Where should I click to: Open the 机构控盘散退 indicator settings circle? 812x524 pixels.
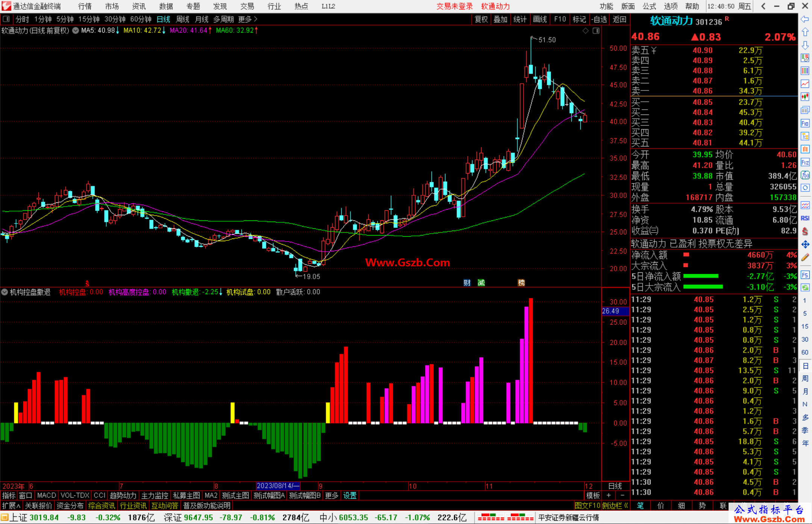point(5,292)
